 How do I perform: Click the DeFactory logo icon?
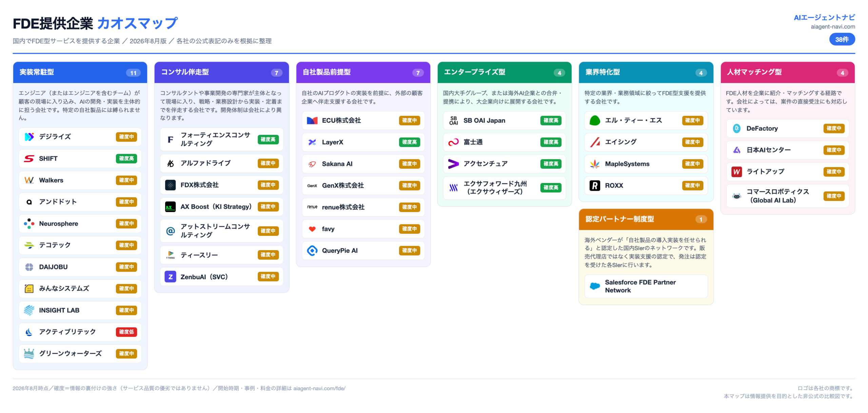(736, 129)
